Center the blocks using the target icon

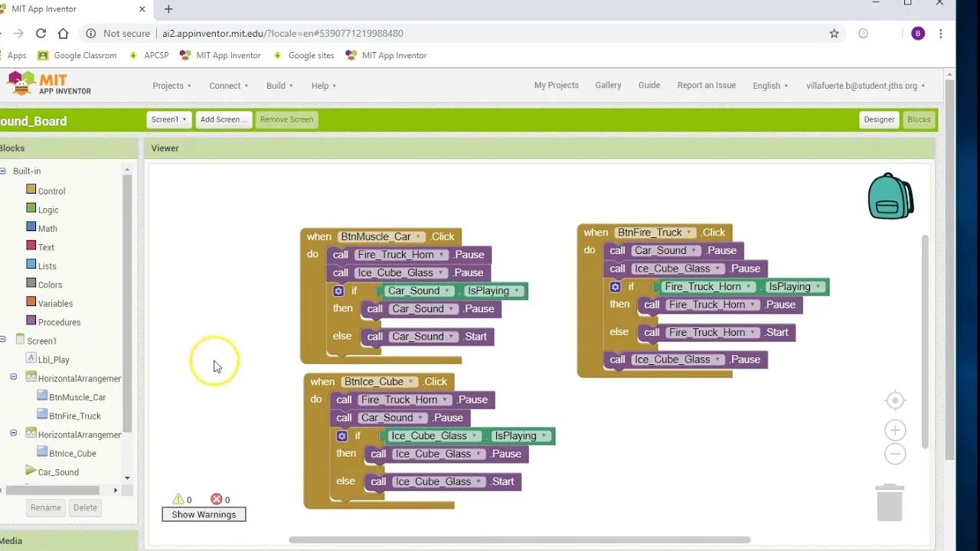click(x=895, y=400)
